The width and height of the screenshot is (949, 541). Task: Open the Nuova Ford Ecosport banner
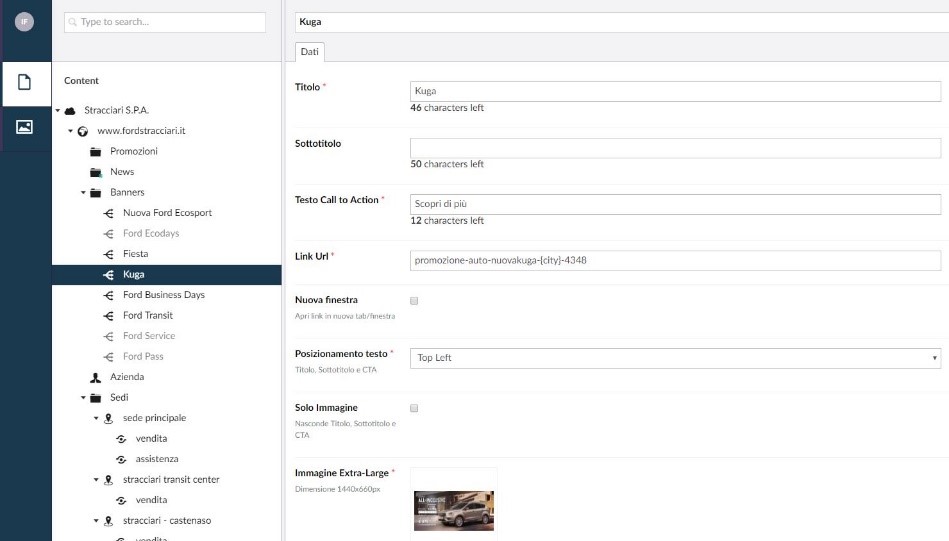168,213
